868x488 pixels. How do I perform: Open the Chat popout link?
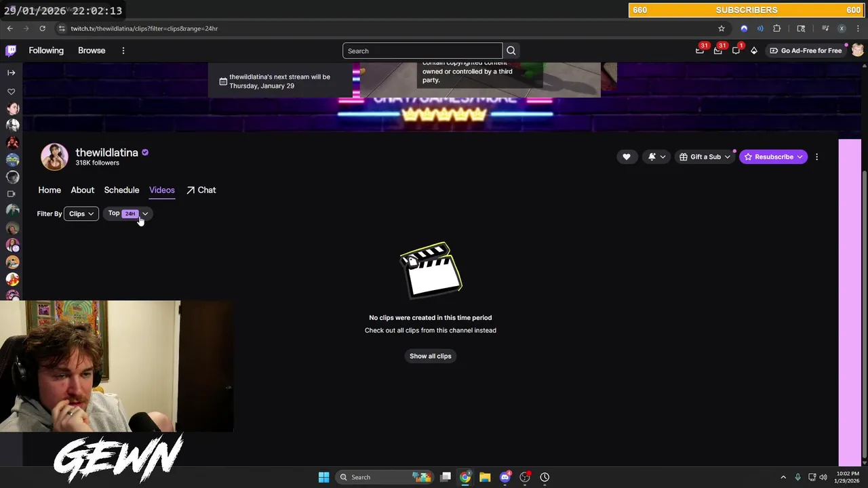pyautogui.click(x=201, y=190)
